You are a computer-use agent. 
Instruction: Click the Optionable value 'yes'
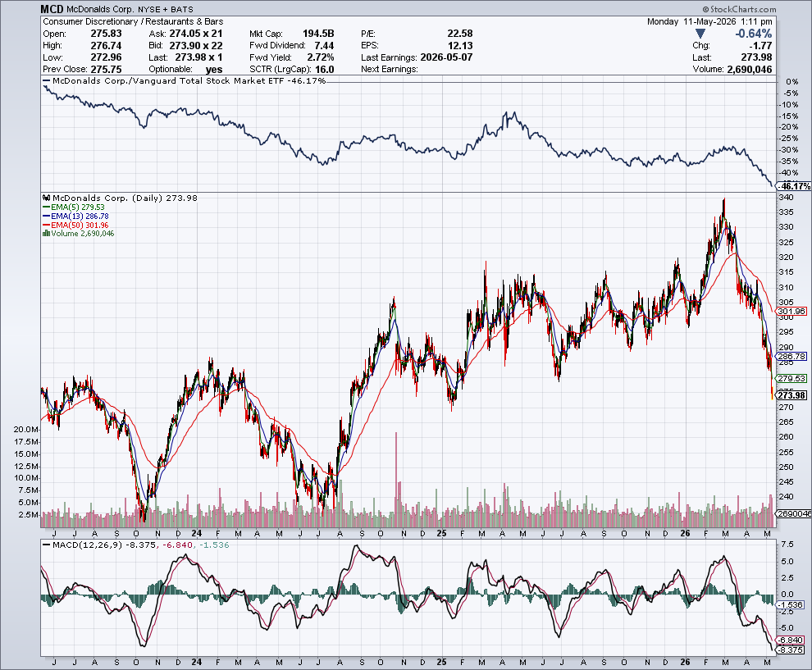[x=214, y=70]
